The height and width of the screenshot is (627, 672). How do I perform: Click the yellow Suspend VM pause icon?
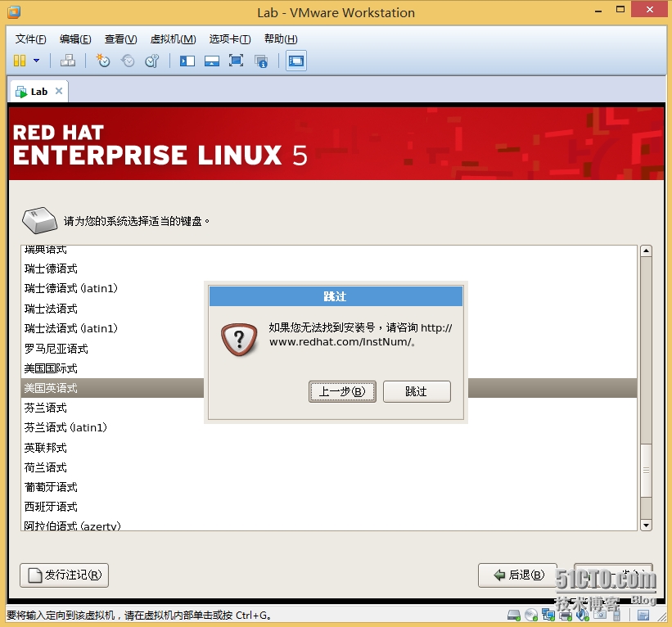click(x=20, y=61)
